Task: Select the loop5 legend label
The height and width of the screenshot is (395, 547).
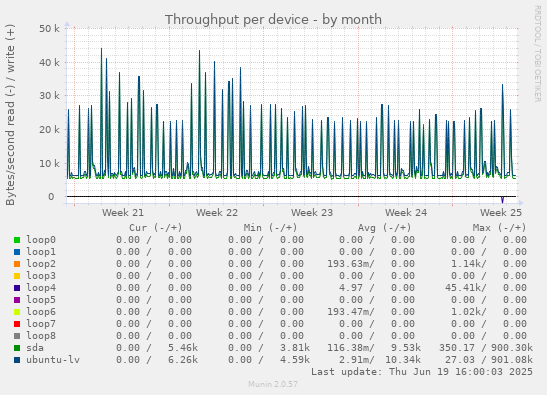Action: coord(41,300)
